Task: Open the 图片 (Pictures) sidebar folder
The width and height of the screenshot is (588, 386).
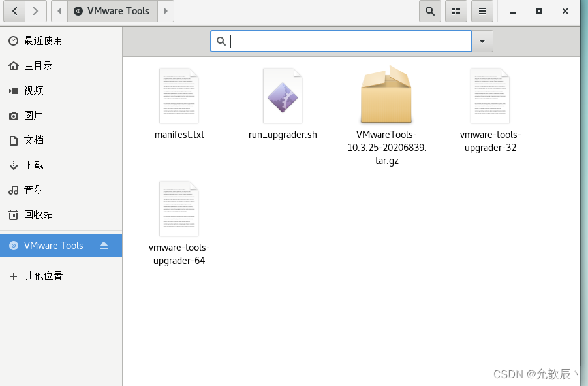Action: click(x=61, y=115)
